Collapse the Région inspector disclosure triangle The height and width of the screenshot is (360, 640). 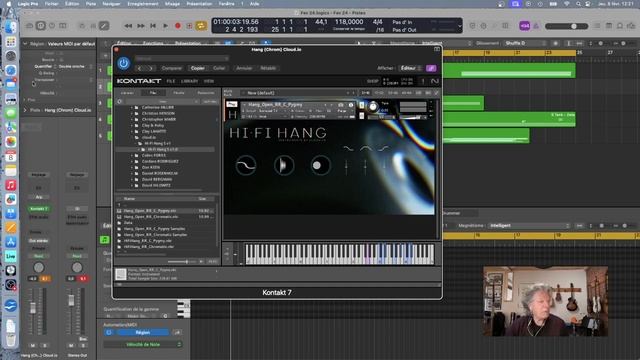click(x=25, y=44)
